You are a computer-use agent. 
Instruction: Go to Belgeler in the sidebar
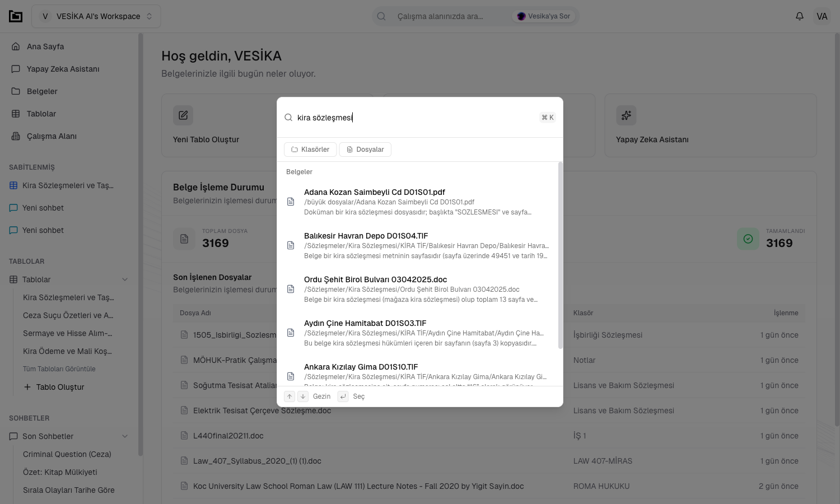[42, 91]
